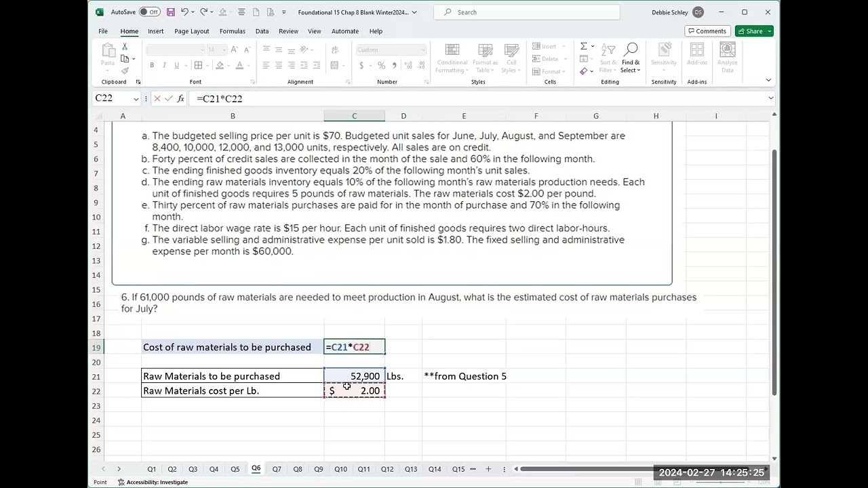Click the Format Painter brush icon
Screen dimensions: 868x488
point(125,70)
